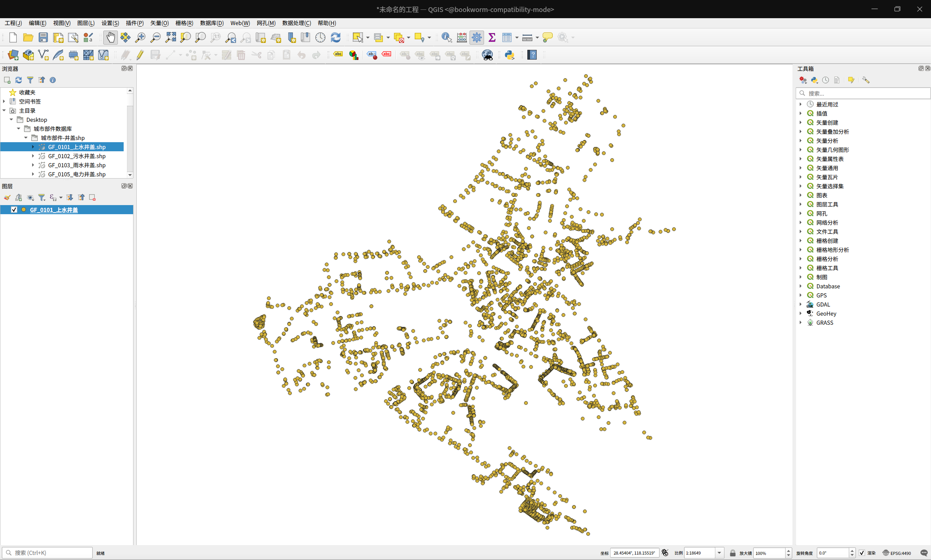Open the Identify Features tool
The width and height of the screenshot is (931, 560).
pyautogui.click(x=447, y=37)
